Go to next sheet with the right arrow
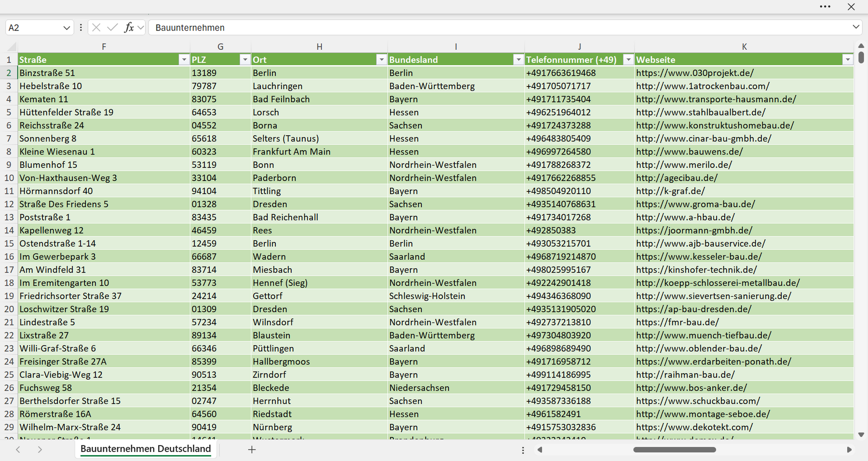This screenshot has height=461, width=868. pos(40,449)
